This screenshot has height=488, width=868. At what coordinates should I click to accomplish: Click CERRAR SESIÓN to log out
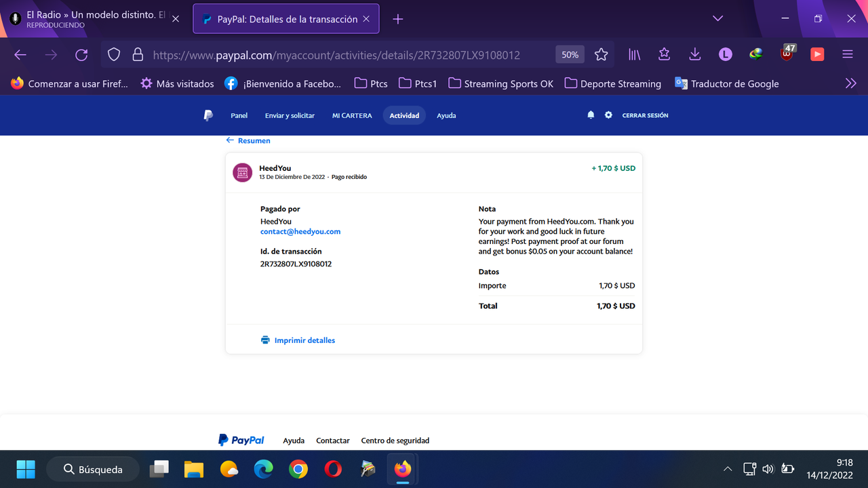coord(646,115)
